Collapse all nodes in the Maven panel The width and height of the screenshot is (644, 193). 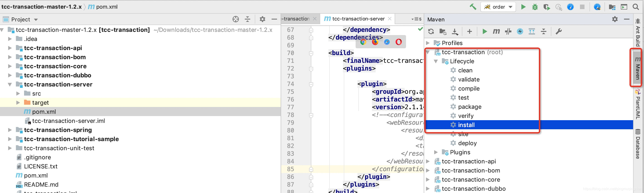(544, 31)
